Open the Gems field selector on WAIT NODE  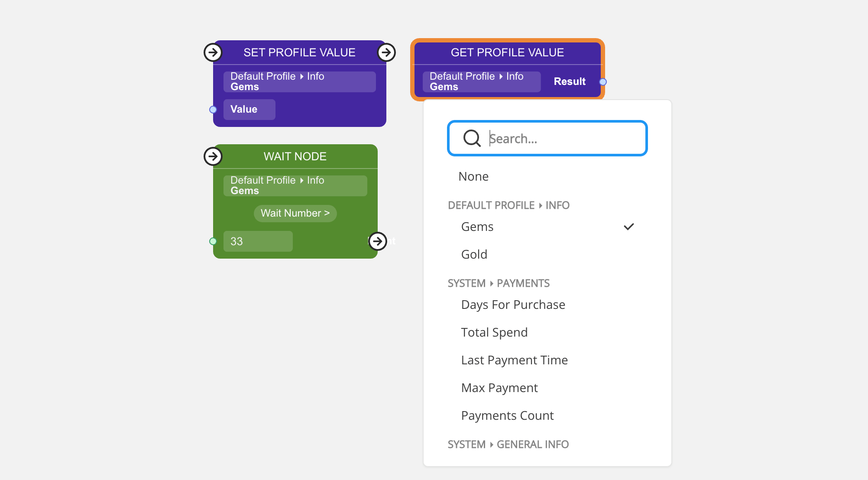(295, 185)
